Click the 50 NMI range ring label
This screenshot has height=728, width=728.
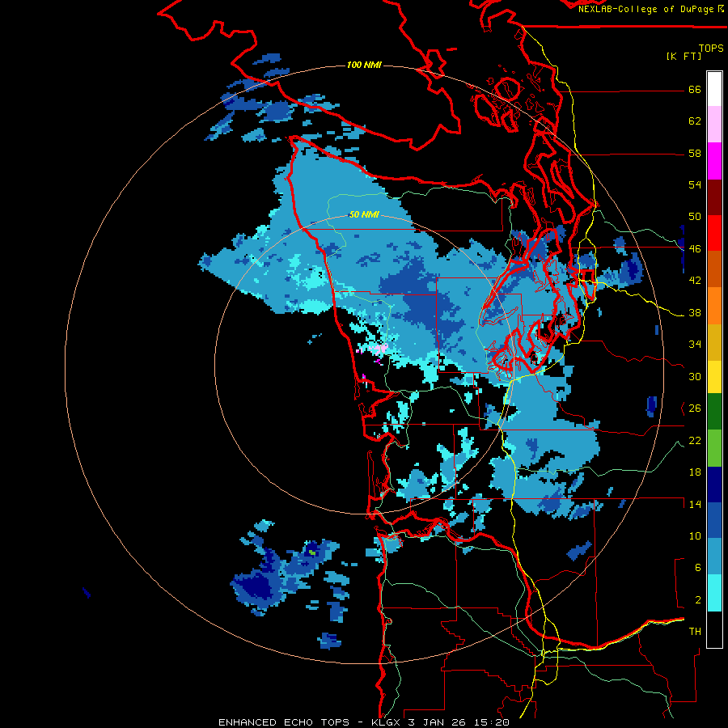(364, 214)
